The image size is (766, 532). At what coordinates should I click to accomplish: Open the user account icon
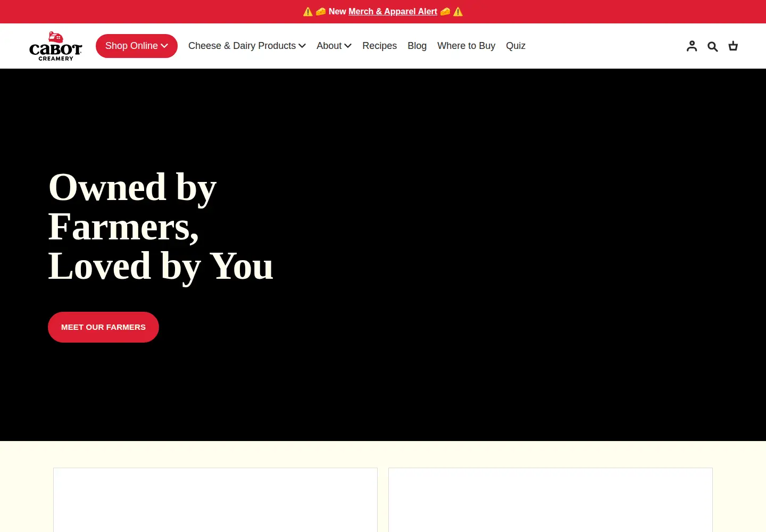pyautogui.click(x=692, y=46)
